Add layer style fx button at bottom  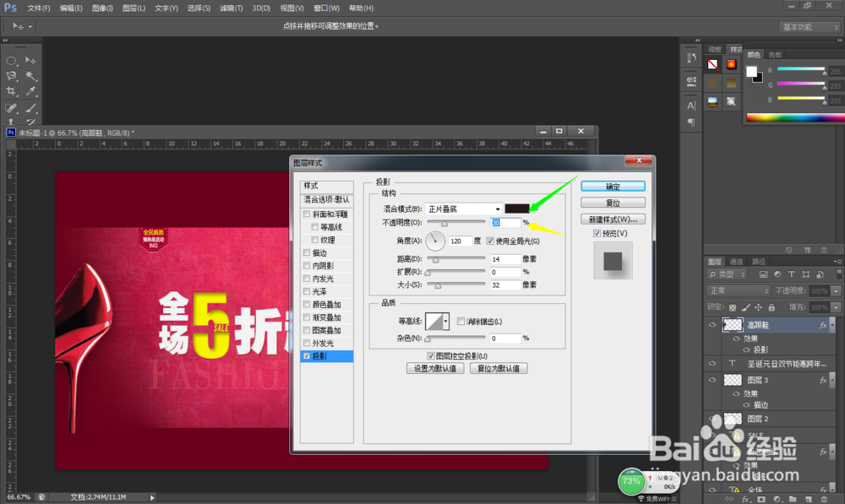745,499
